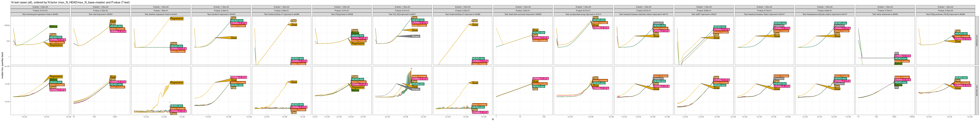Click the shallow regression fixed #4440 header
Image resolution: width=980 pixels, height=122 pixels.
point(160,14)
